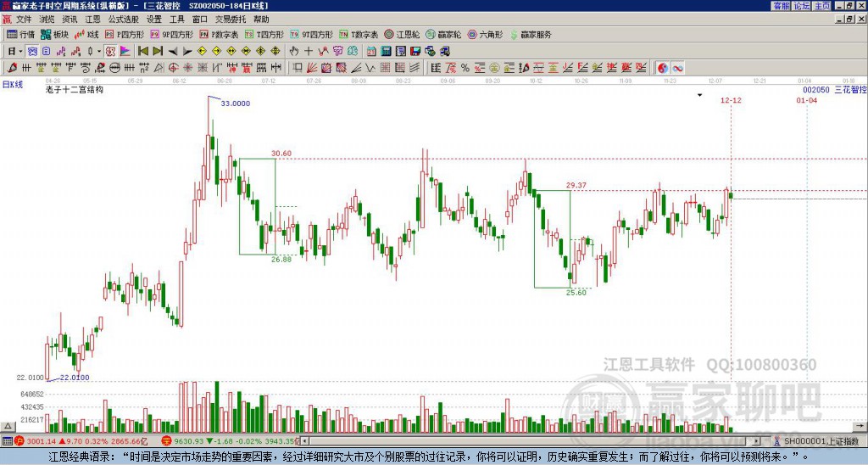The image size is (868, 465).
Task: Open the 江恩 menu
Action: click(x=92, y=20)
